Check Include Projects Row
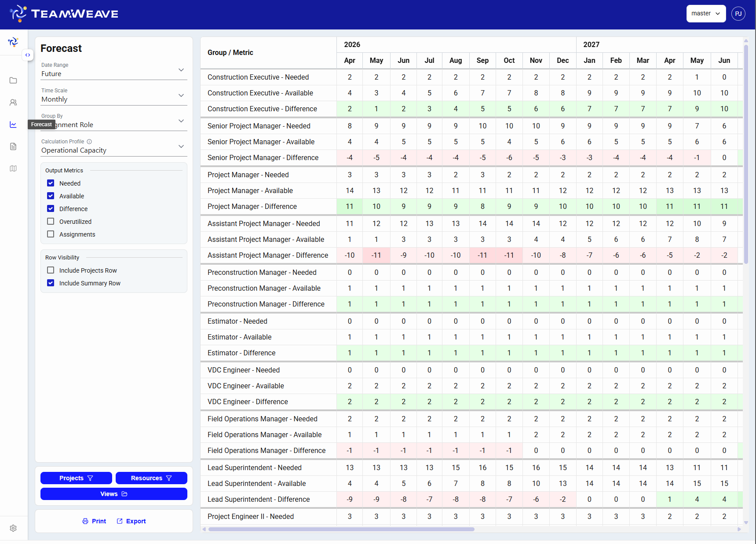Image resolution: width=756 pixels, height=544 pixels. click(51, 270)
